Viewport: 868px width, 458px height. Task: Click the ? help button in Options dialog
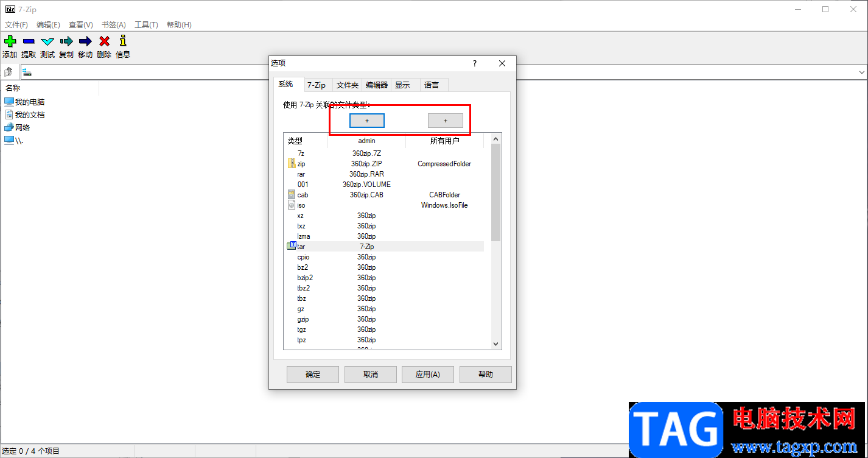(x=475, y=63)
